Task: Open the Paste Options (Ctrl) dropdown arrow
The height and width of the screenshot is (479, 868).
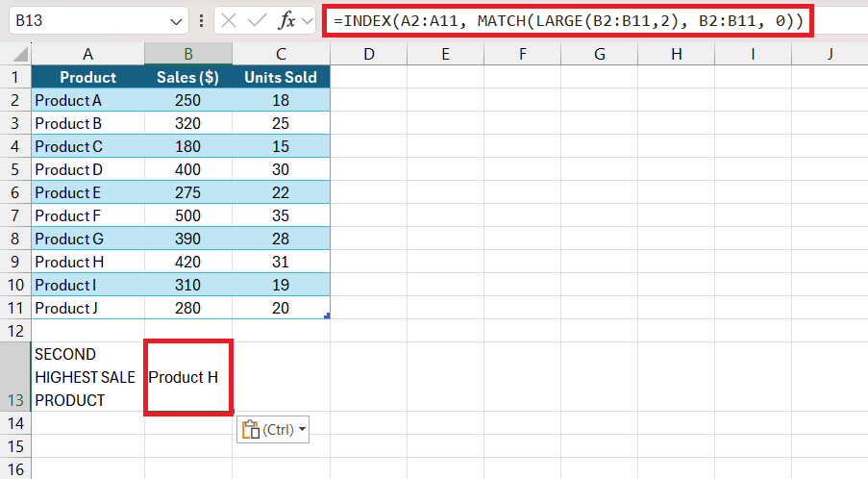Action: tap(302, 430)
